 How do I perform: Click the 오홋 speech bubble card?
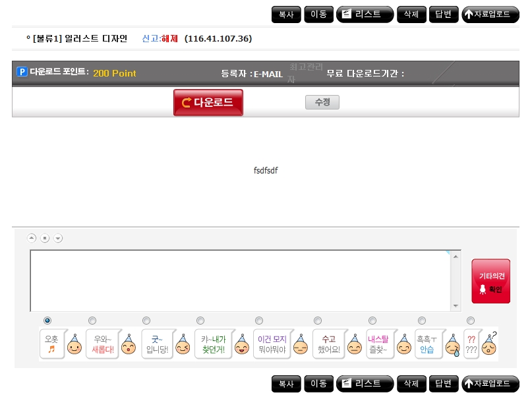(x=52, y=344)
